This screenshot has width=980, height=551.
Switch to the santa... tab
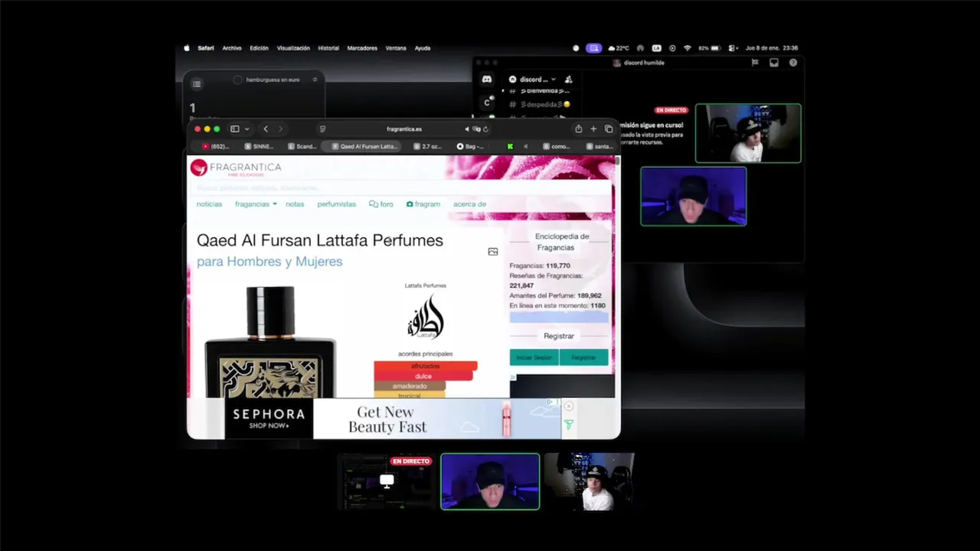coord(599,146)
